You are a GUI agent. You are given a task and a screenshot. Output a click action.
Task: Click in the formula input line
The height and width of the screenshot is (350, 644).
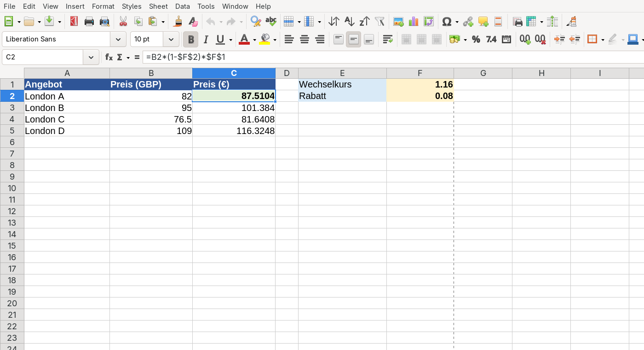tap(393, 57)
